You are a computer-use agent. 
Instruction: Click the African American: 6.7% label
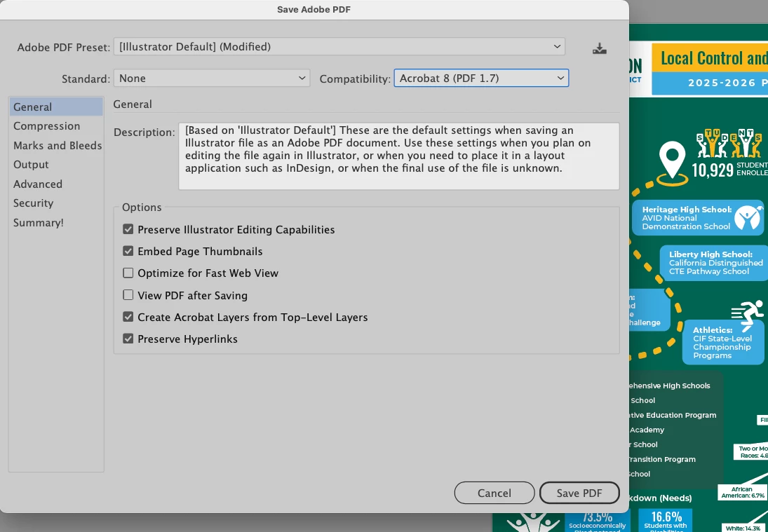[743, 492]
